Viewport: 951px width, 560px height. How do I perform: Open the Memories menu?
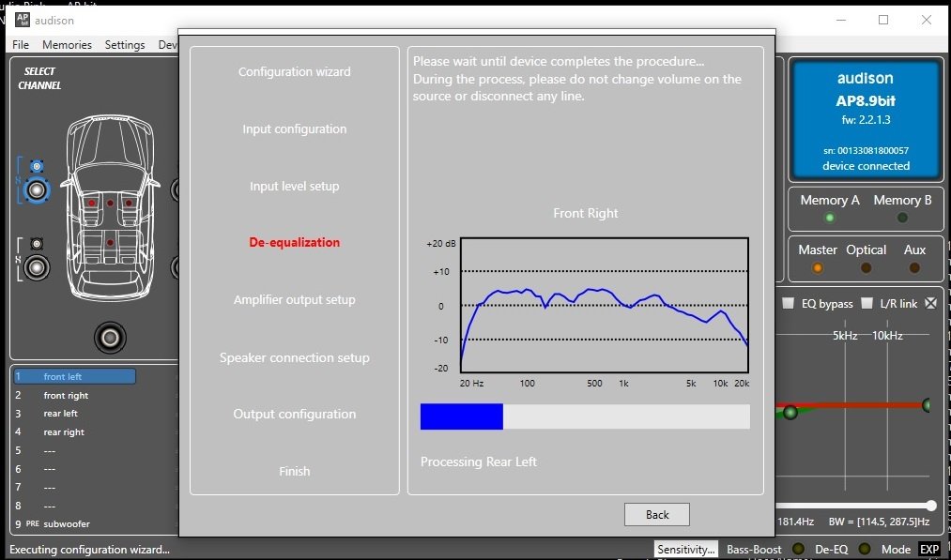click(67, 45)
